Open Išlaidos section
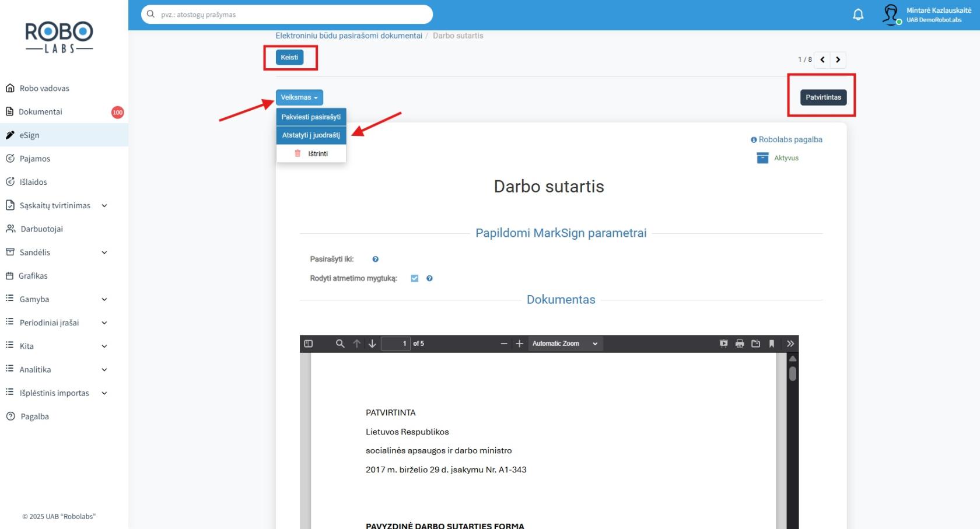The image size is (980, 529). pyautogui.click(x=33, y=182)
